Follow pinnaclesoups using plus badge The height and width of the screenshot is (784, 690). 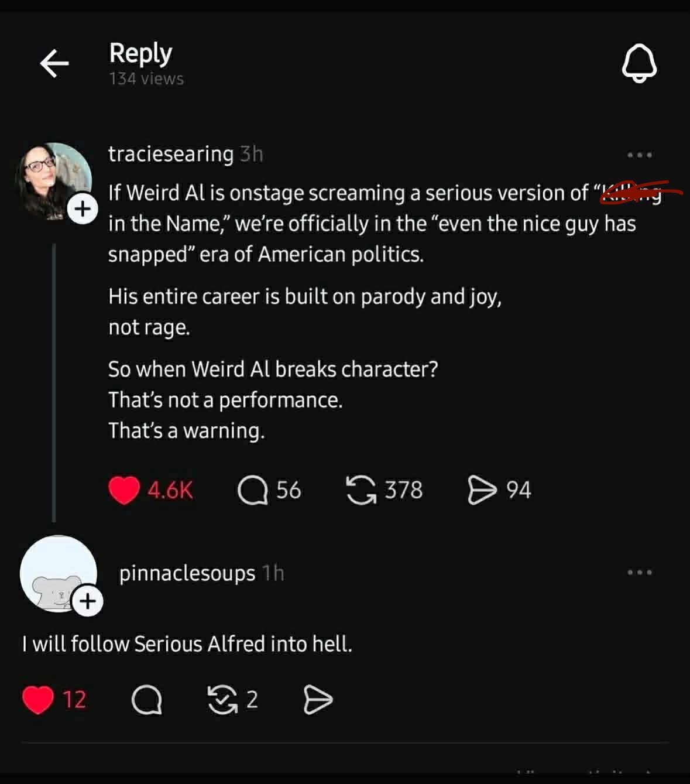click(88, 601)
